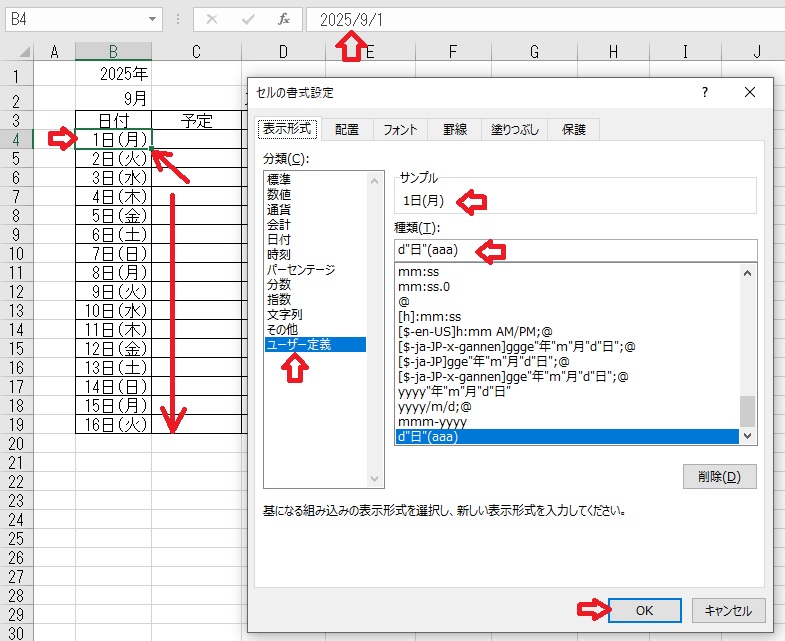
Task: Expand the Name Box dropdown arrow
Action: tap(153, 19)
